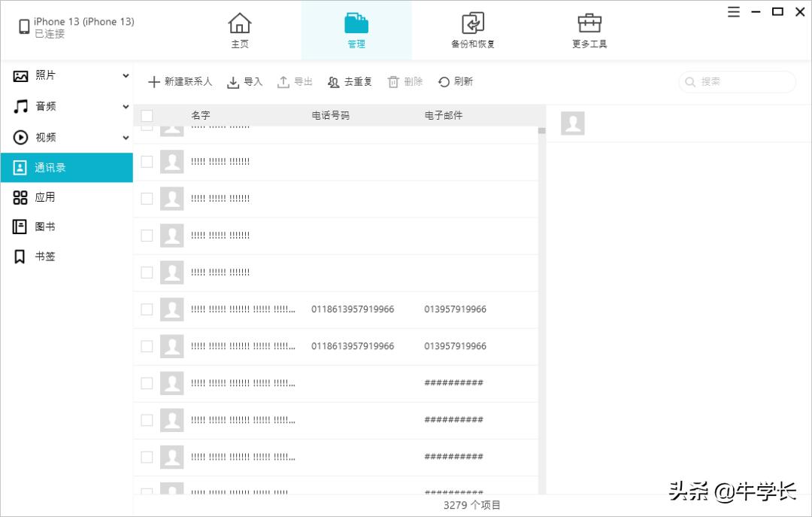
Task: Switch to the 备份和恢复 backup tab
Action: click(473, 30)
